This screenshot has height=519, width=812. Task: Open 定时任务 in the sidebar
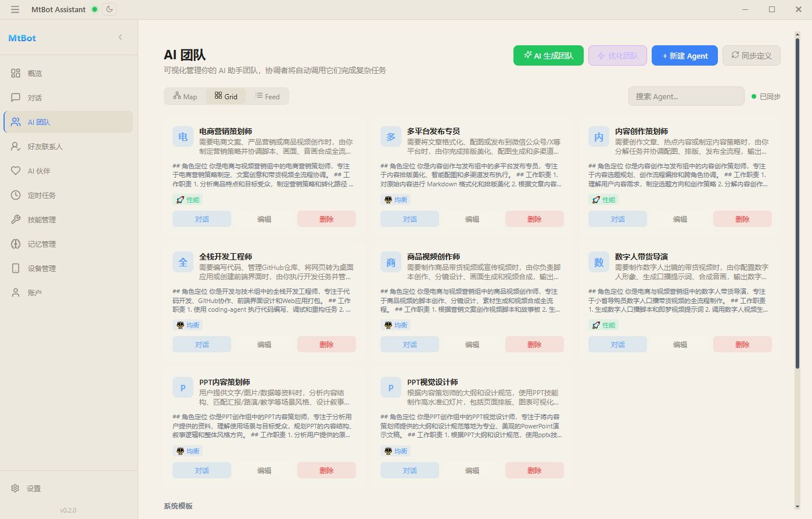click(69, 195)
